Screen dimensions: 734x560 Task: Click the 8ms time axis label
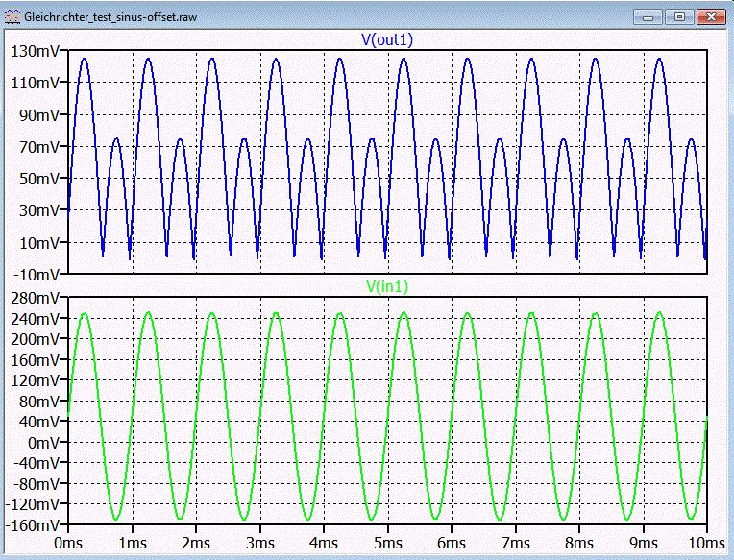(x=579, y=543)
